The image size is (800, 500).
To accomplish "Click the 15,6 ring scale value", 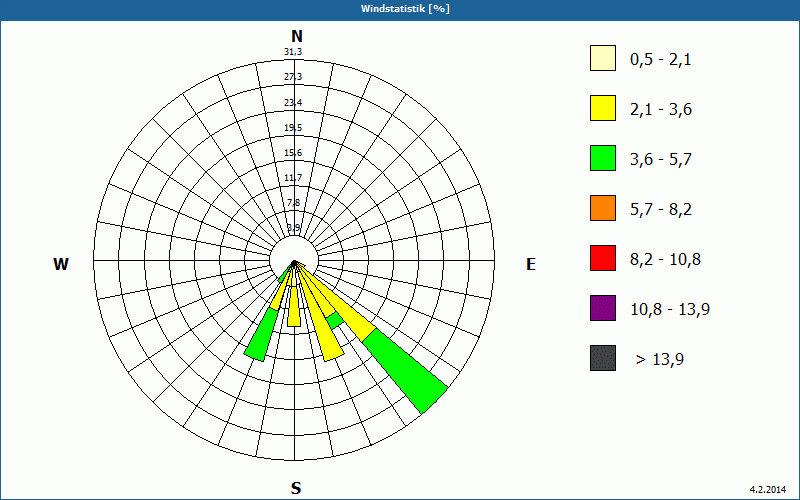I will [x=293, y=153].
